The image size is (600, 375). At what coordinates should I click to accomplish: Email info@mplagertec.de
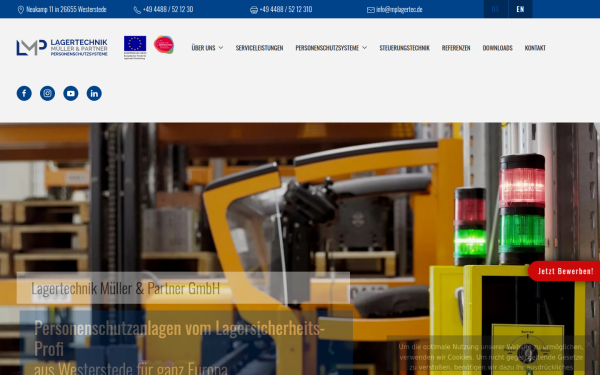[x=399, y=10]
